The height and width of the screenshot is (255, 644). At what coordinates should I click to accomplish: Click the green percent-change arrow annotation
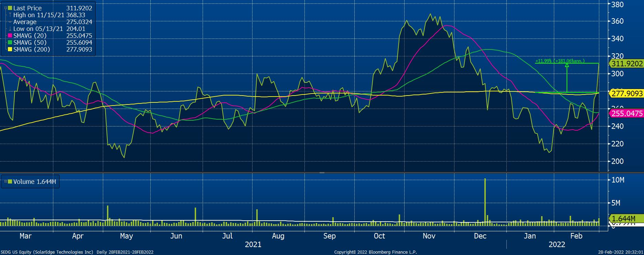point(567,78)
